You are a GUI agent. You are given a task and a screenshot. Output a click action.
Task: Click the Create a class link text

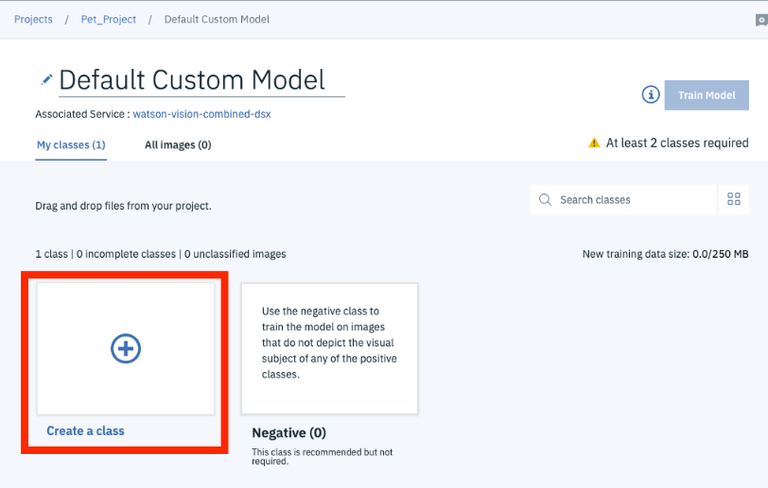coord(86,431)
